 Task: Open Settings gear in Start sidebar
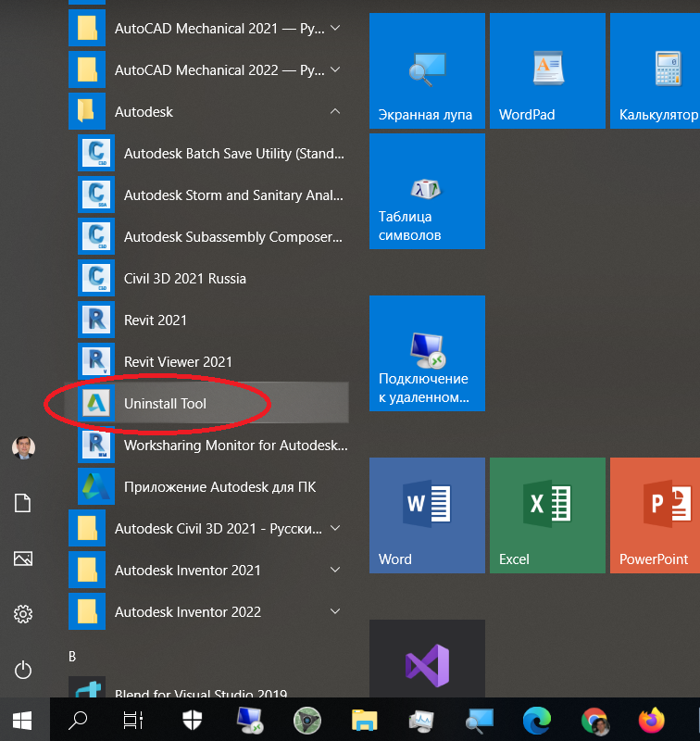tap(22, 614)
